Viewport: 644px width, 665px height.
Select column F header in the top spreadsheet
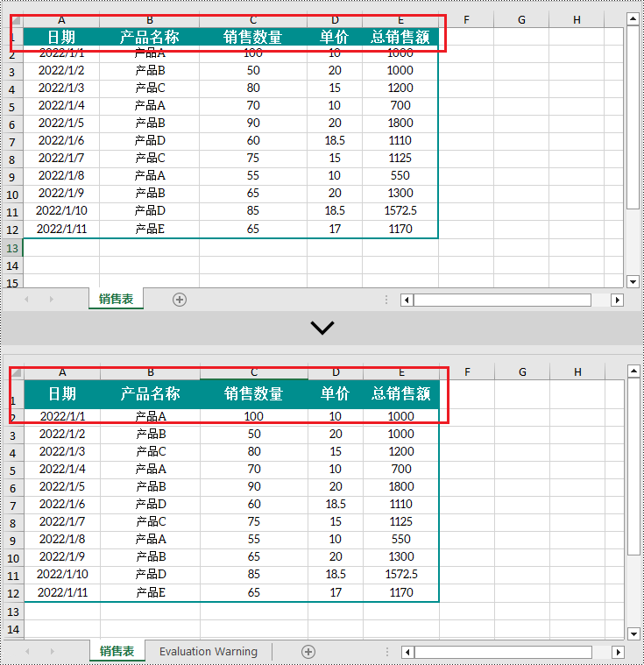pos(466,20)
